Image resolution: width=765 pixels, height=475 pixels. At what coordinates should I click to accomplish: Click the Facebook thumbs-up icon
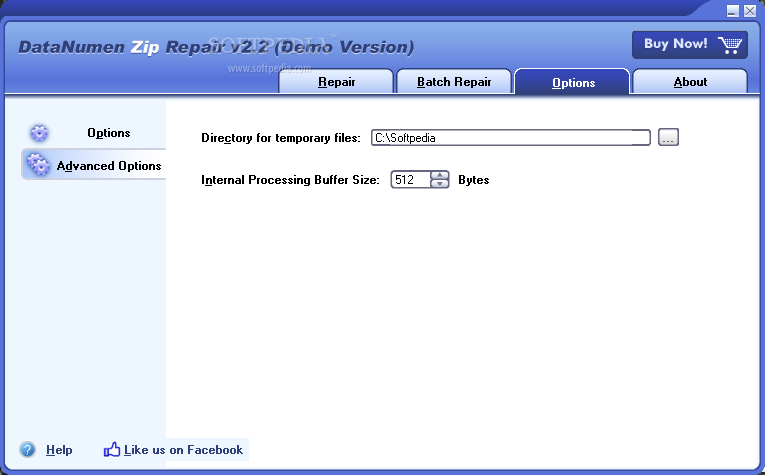point(112,449)
